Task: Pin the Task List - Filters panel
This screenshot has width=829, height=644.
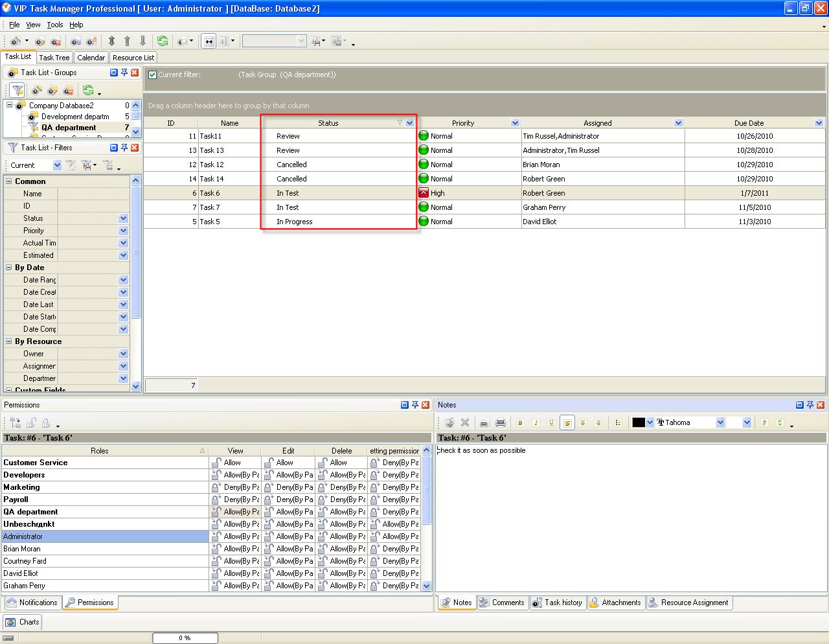Action: [x=124, y=148]
